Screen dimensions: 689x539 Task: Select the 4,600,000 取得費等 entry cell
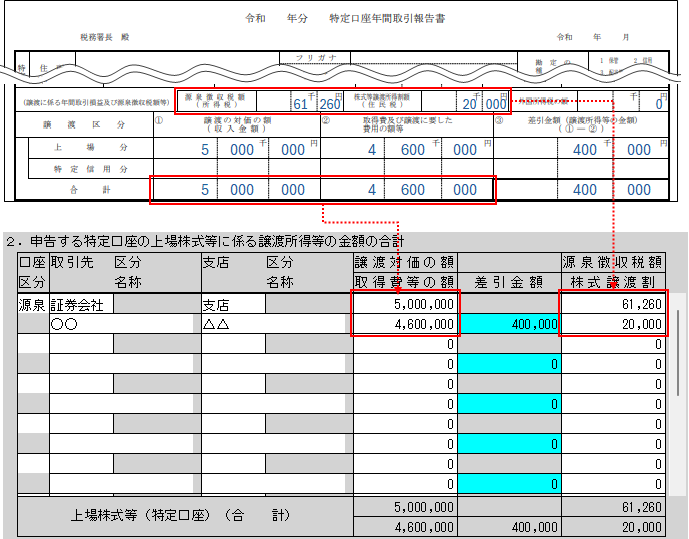[x=405, y=324]
